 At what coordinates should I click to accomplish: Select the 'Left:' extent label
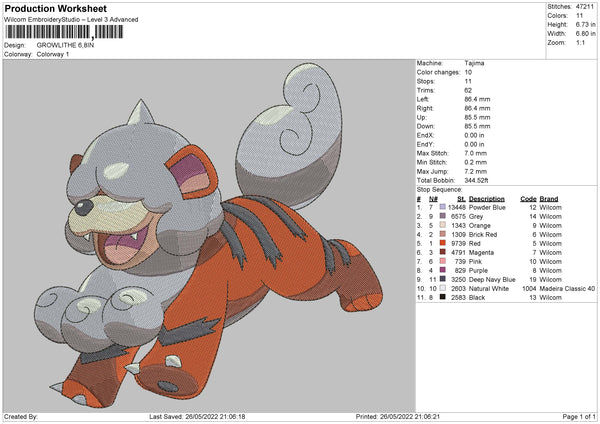422,99
